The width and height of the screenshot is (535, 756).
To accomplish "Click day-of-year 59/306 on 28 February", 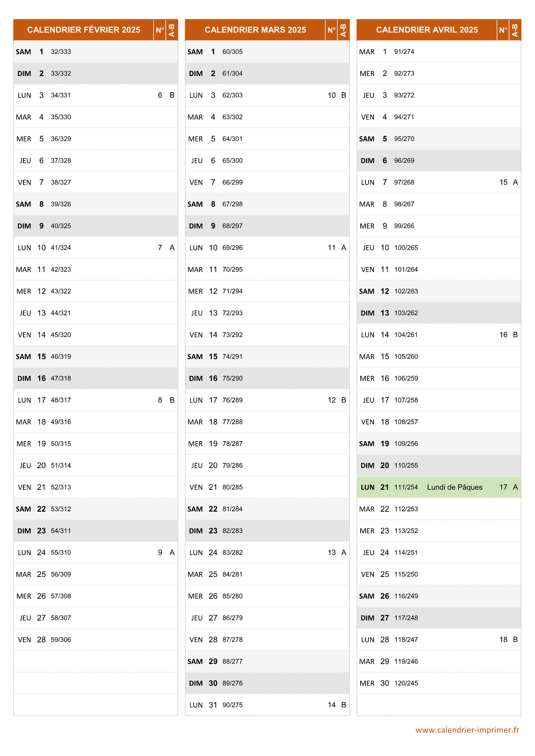I will [61, 640].
